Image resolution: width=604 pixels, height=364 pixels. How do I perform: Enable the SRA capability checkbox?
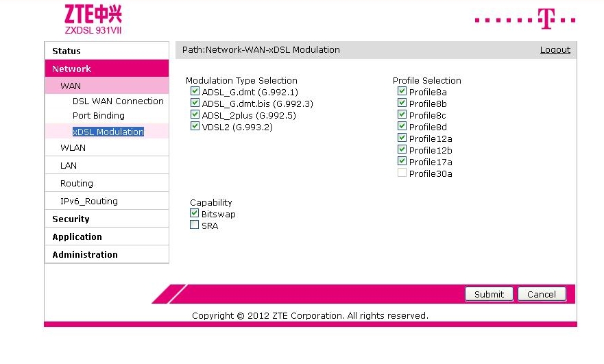tap(195, 226)
